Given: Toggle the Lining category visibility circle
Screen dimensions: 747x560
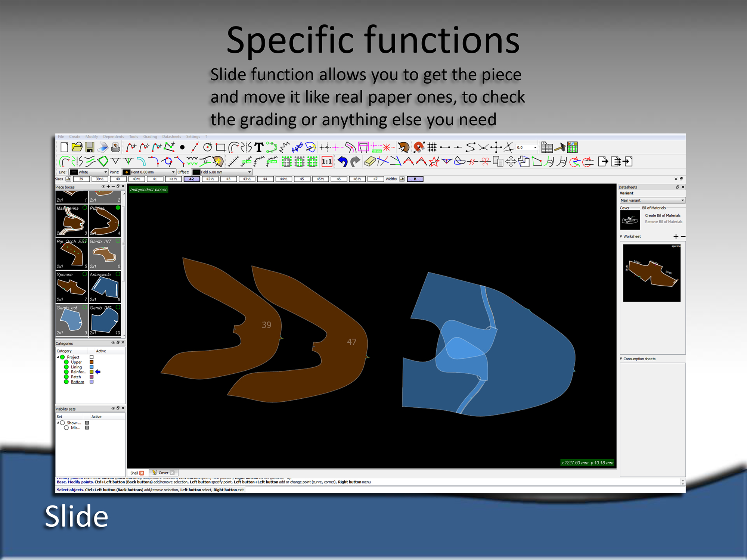Looking at the screenshot, I should [66, 367].
